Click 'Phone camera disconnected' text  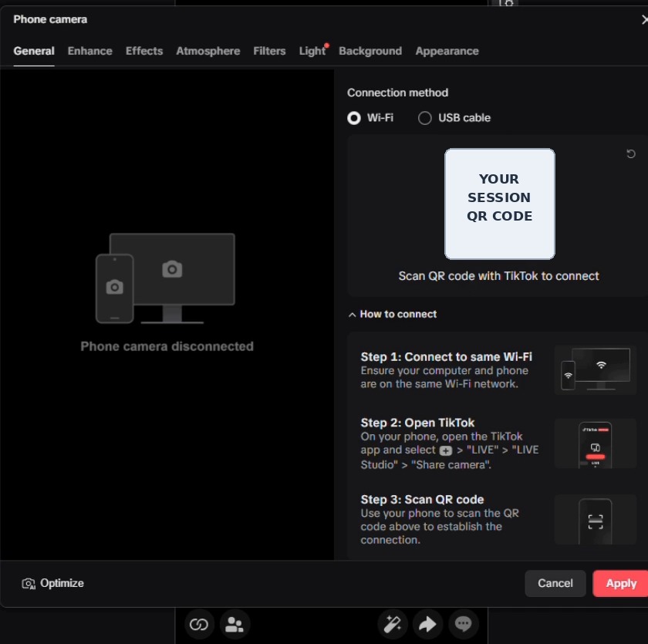[167, 346]
